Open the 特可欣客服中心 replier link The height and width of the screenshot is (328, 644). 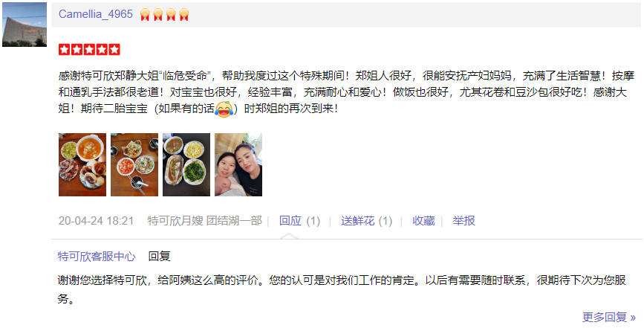click(x=97, y=257)
